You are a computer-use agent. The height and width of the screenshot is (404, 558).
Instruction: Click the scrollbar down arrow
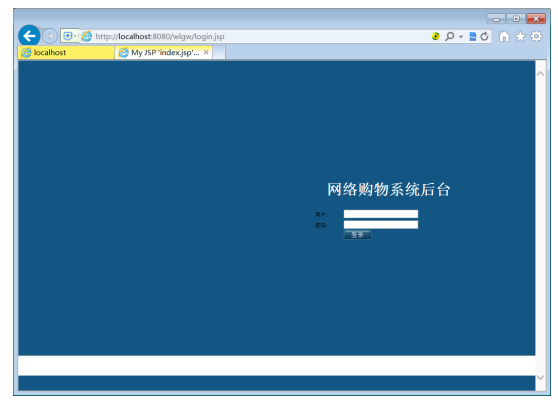pyautogui.click(x=540, y=377)
